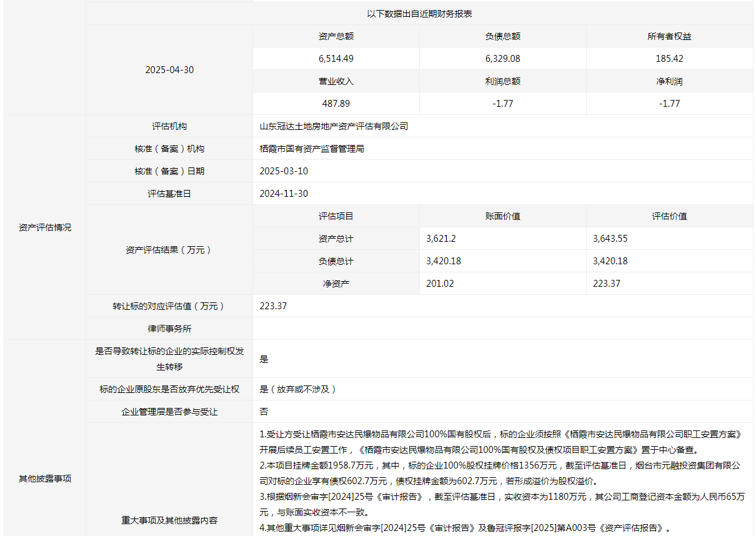756x536 pixels.
Task: Click the 2025-04-30 financial report date cell
Action: pyautogui.click(x=169, y=70)
